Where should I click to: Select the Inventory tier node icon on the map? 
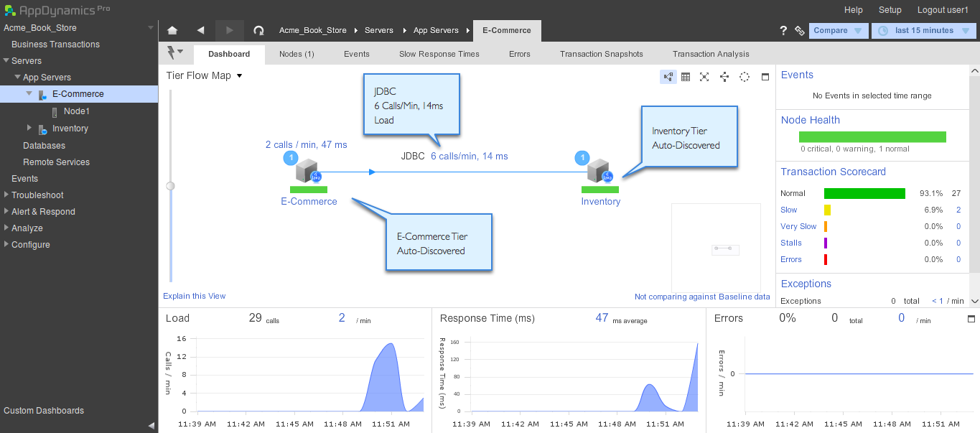pos(599,172)
